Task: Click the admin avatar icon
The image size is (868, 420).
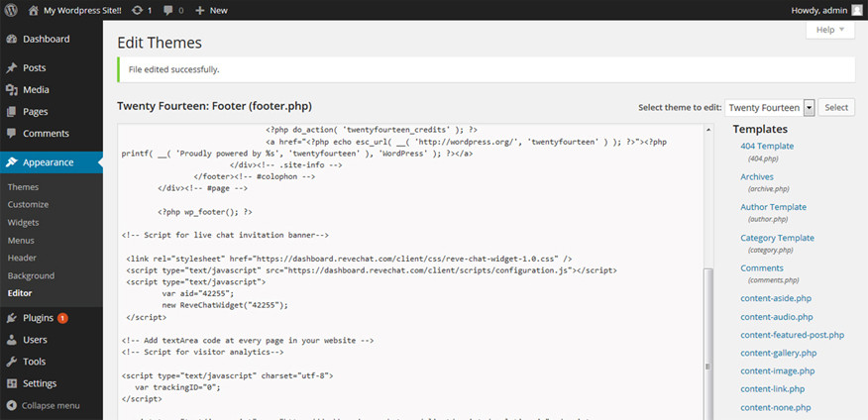Action: [856, 10]
